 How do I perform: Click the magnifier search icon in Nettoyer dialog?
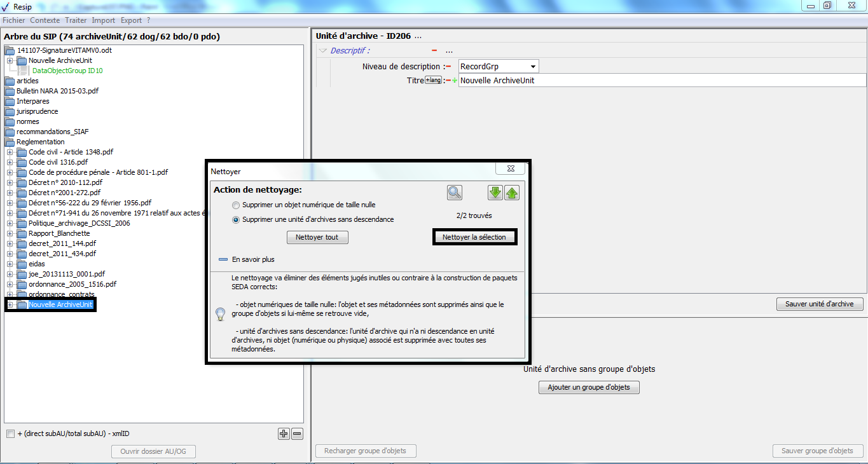tap(454, 193)
